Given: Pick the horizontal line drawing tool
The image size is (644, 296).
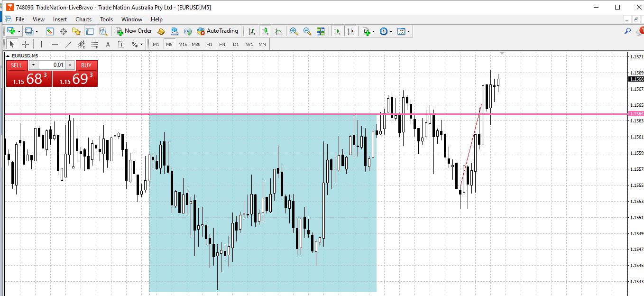Looking at the screenshot, I should 55,44.
